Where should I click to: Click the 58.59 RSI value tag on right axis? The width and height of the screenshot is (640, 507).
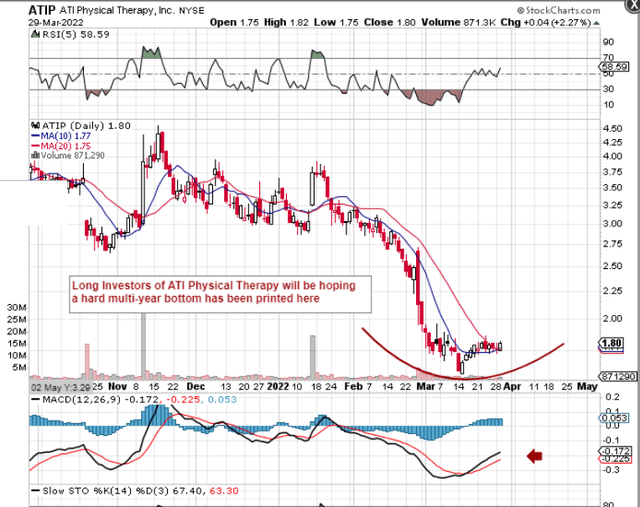click(614, 67)
